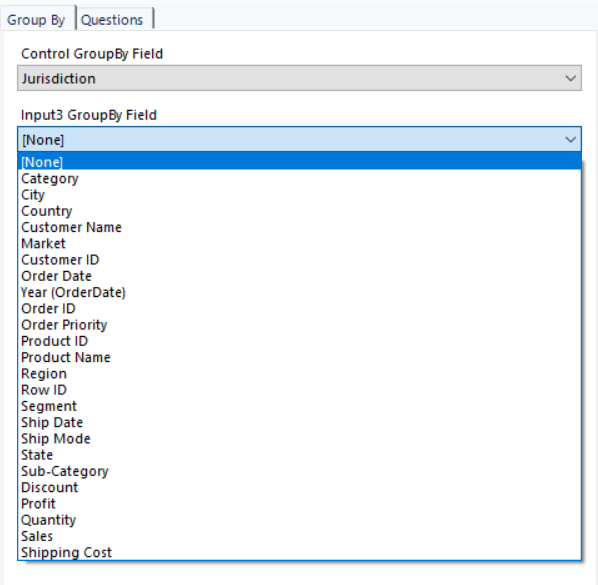Collapse the Input3 GroupBy Field dropdown arrow

570,140
